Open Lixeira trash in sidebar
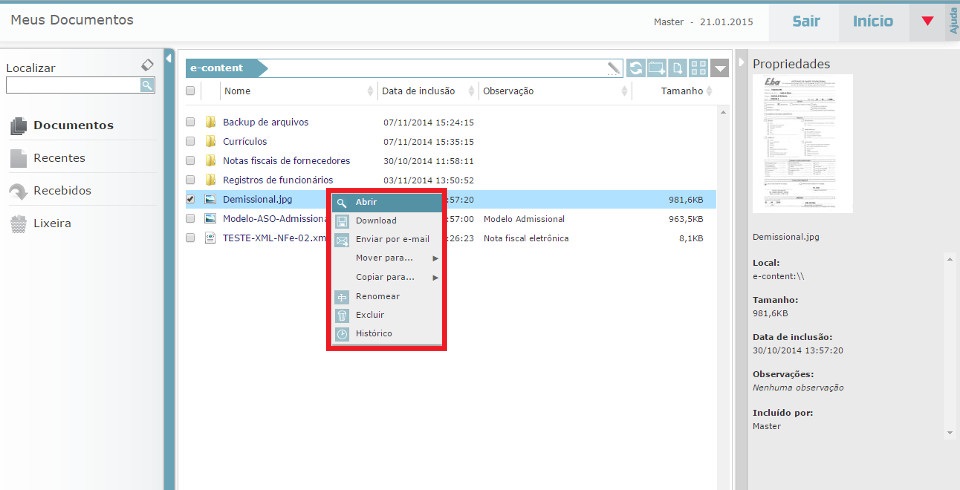The image size is (960, 490). tap(51, 223)
